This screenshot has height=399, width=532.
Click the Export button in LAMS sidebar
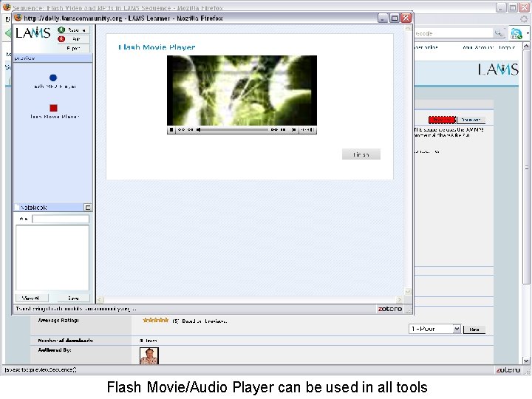tap(73, 48)
